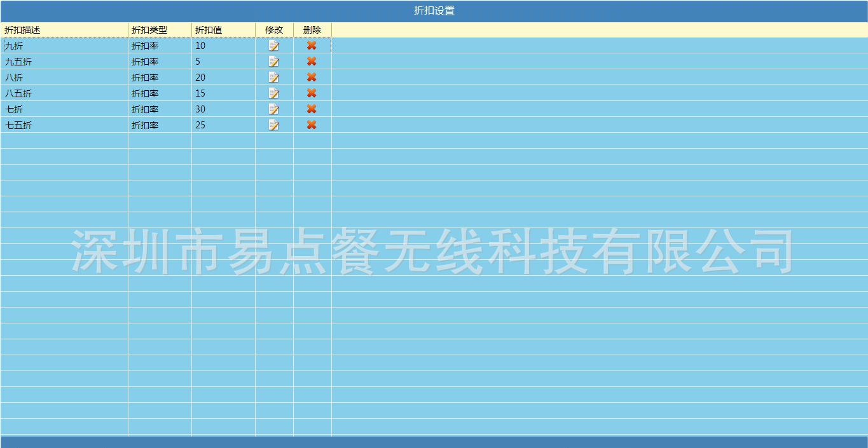Edit the 九折 discount row

[274, 46]
